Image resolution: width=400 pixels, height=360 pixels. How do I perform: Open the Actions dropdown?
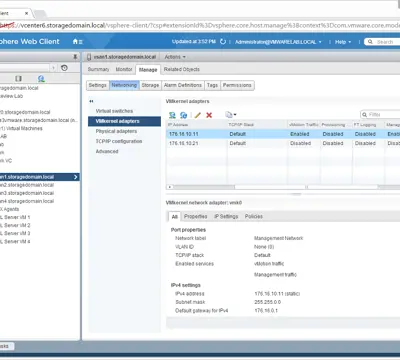175,57
